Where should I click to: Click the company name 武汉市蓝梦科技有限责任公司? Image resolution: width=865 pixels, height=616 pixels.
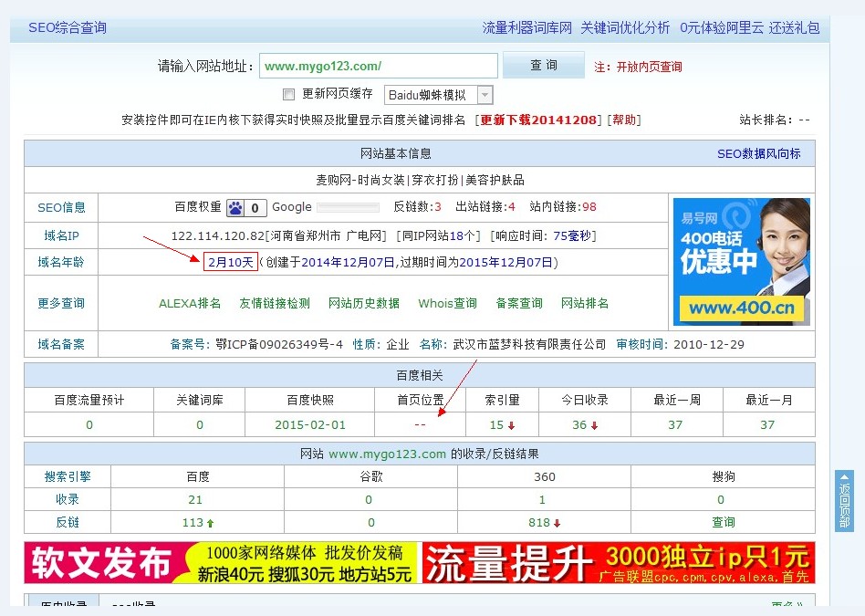[529, 344]
